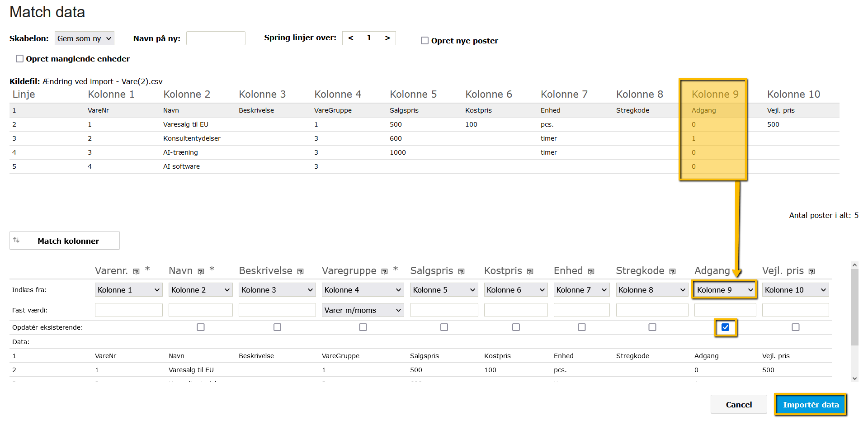Enable the Opret nye poster checkbox

coord(425,41)
